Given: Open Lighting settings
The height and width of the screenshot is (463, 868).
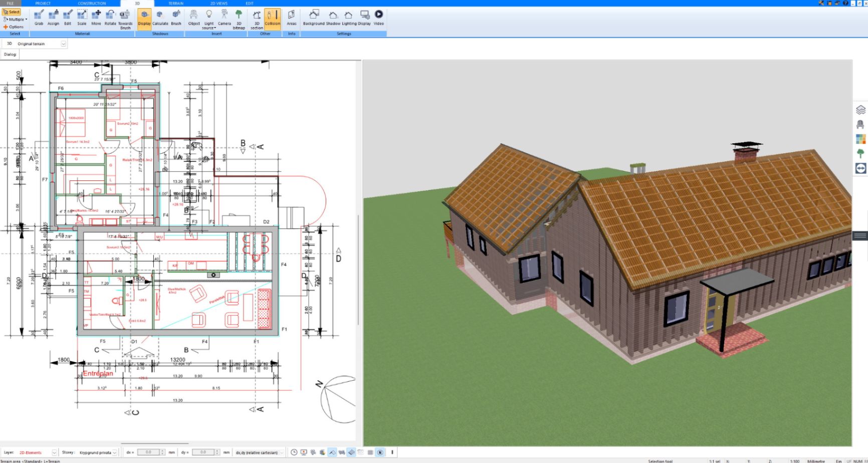Looking at the screenshot, I should pyautogui.click(x=349, y=18).
